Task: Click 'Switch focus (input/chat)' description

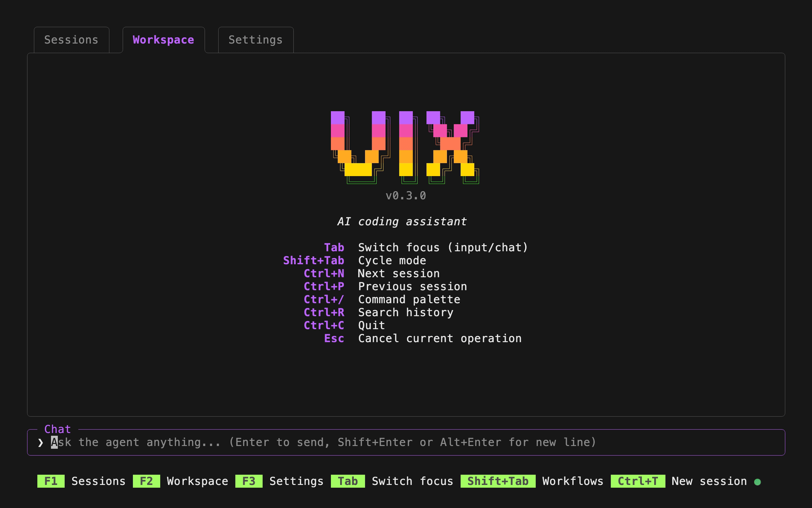Action: [x=443, y=248]
